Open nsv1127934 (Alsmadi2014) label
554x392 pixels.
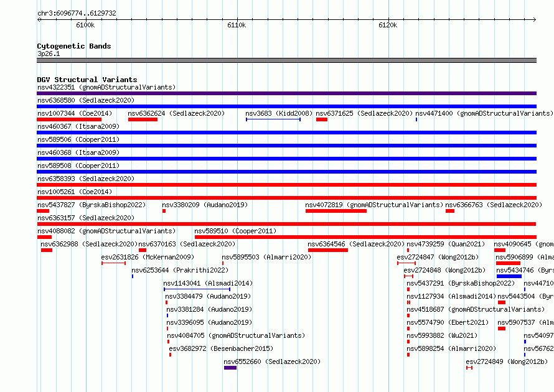[x=451, y=296]
